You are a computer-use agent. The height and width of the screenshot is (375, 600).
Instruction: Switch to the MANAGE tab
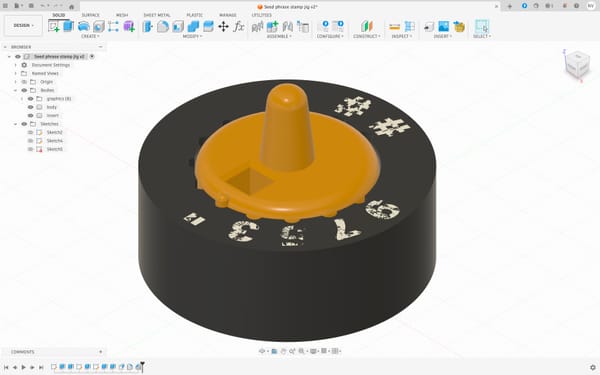(228, 15)
